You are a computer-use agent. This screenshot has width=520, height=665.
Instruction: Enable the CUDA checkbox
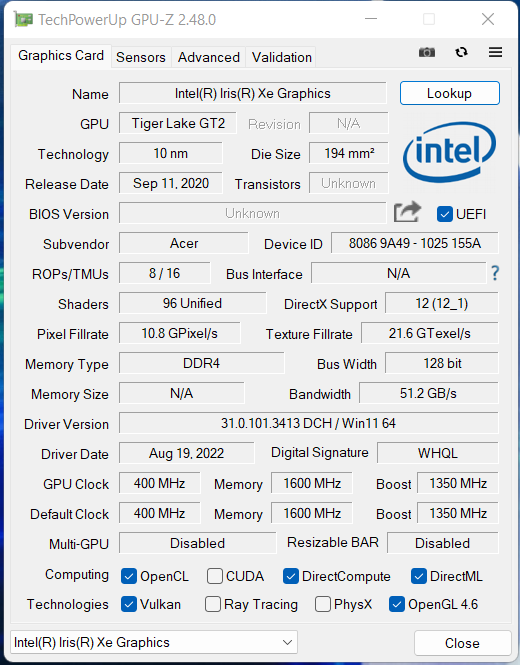215,576
